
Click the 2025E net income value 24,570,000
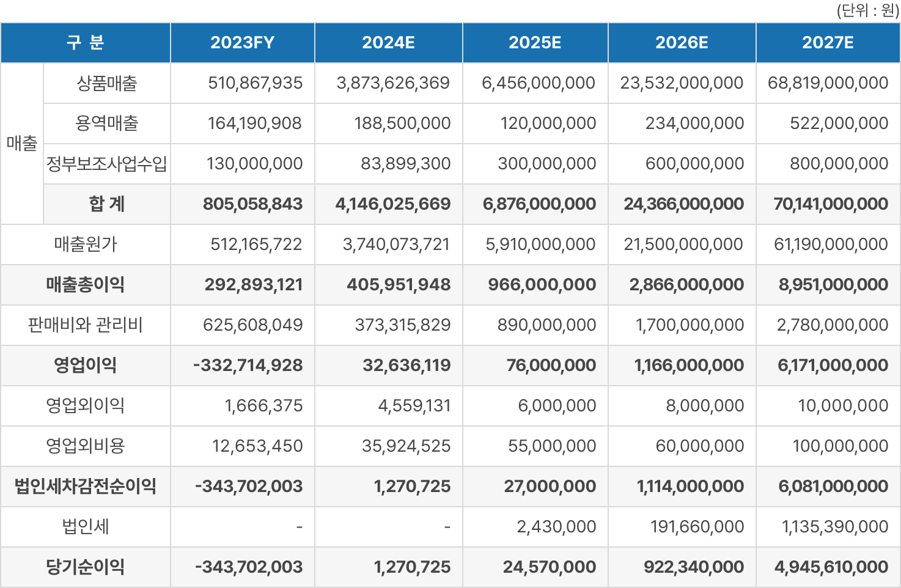pyautogui.click(x=549, y=567)
